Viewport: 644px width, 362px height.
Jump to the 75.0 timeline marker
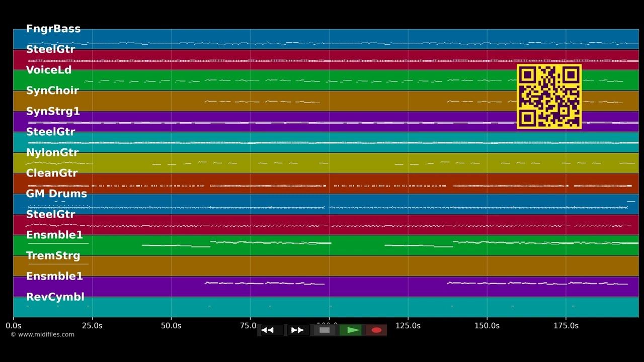[248, 326]
